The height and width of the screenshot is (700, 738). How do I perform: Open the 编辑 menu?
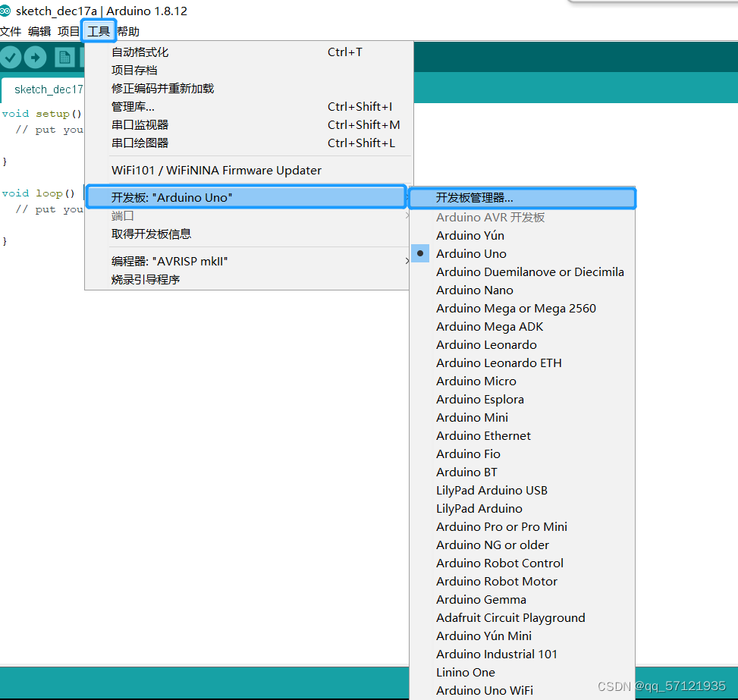click(x=39, y=32)
